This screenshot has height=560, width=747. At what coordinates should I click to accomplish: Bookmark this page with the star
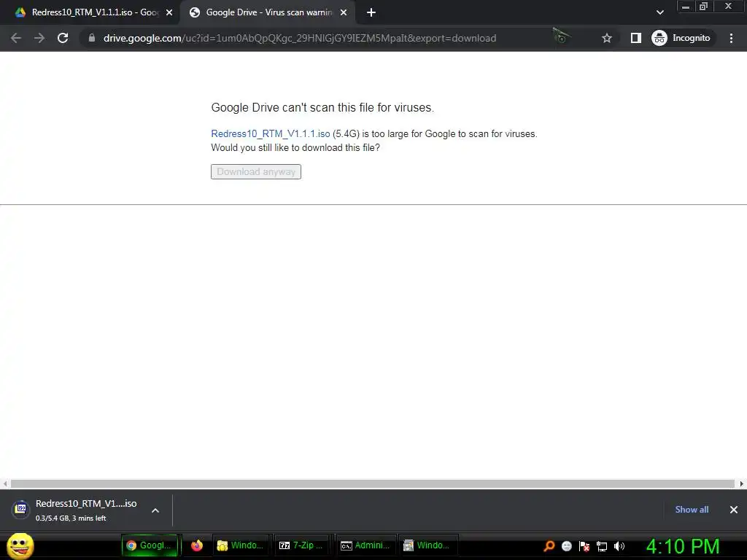pyautogui.click(x=606, y=38)
